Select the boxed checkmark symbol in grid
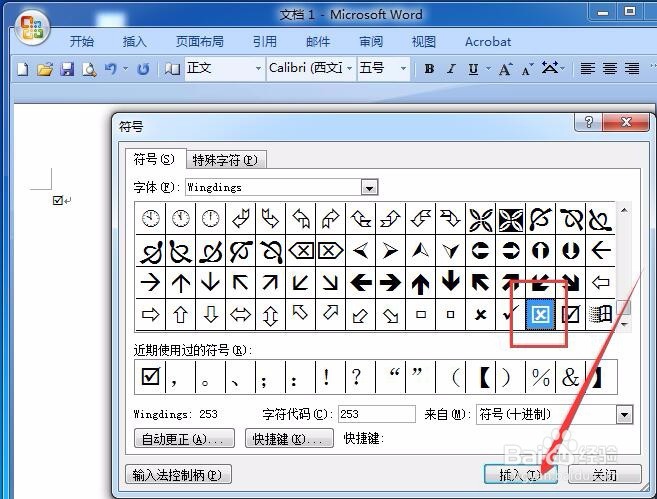This screenshot has width=657, height=499. point(570,314)
